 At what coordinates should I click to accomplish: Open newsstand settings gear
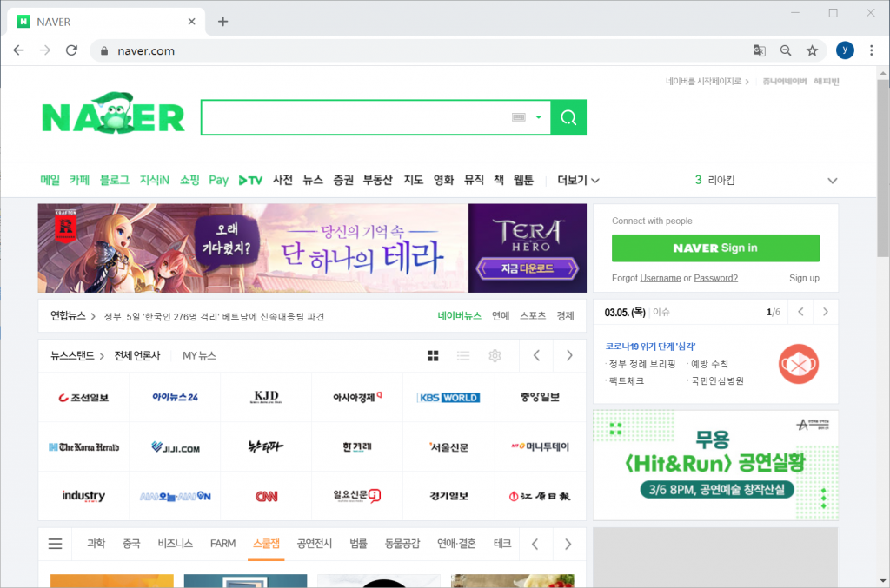pos(495,355)
